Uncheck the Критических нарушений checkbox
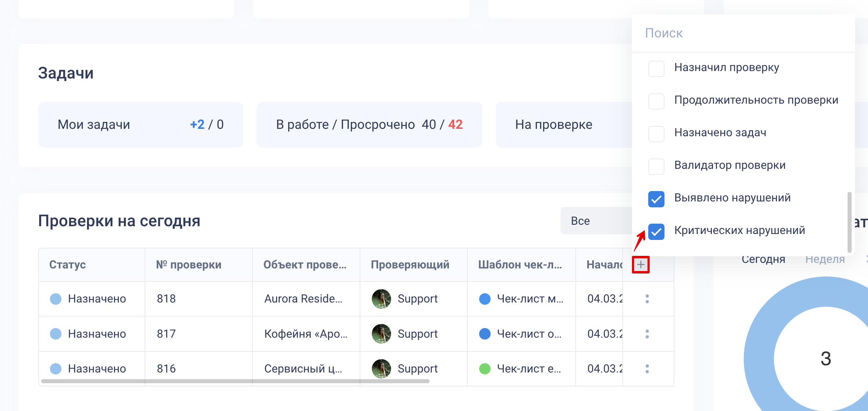The image size is (868, 411). point(656,231)
